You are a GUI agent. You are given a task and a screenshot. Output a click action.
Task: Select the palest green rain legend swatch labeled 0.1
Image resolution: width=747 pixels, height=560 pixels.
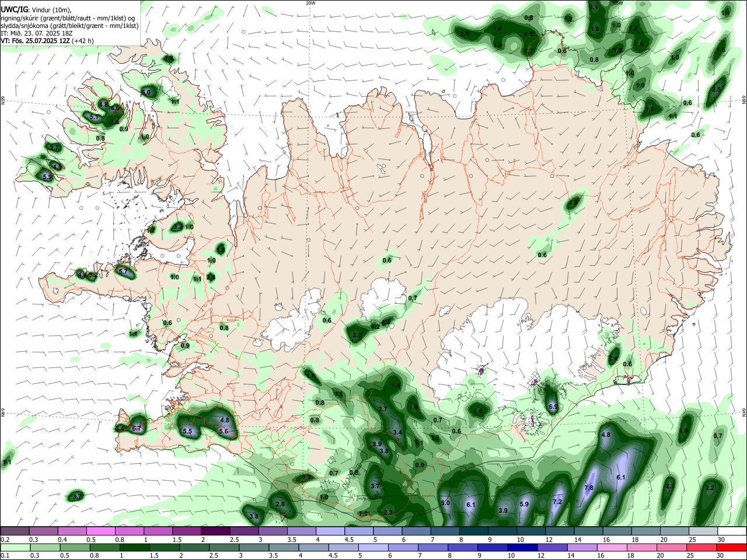coord(16,548)
